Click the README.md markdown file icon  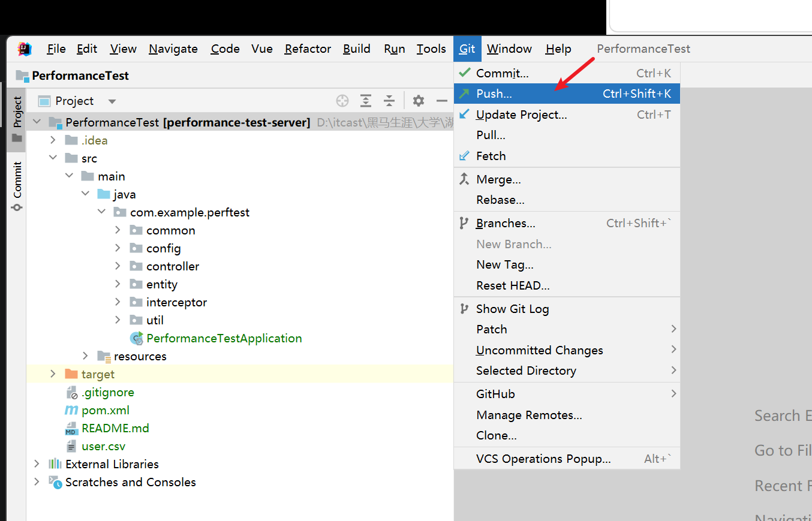pos(71,428)
